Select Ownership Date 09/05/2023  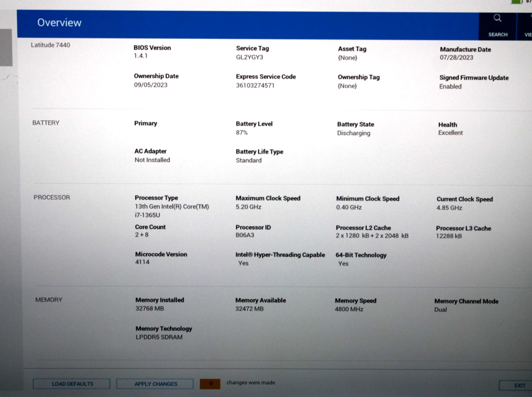coord(150,85)
